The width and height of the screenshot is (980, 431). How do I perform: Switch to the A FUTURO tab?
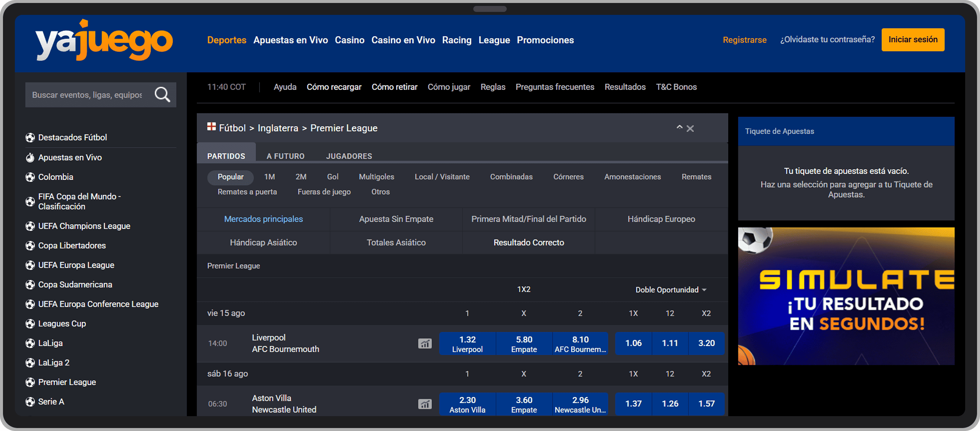tap(285, 156)
